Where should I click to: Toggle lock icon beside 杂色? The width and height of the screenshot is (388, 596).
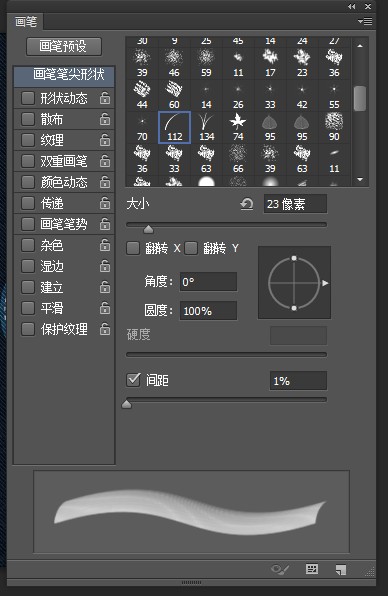click(105, 245)
